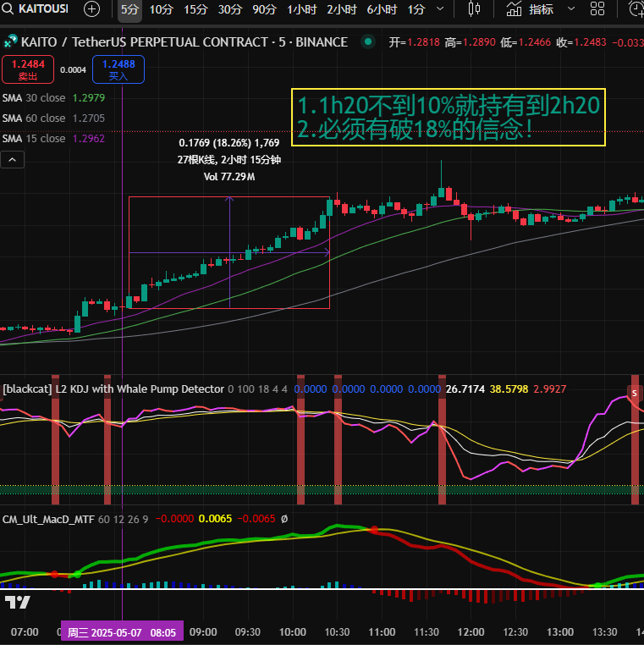
Task: Click the MACD value 0.0065 in yellow
Action: point(215,519)
